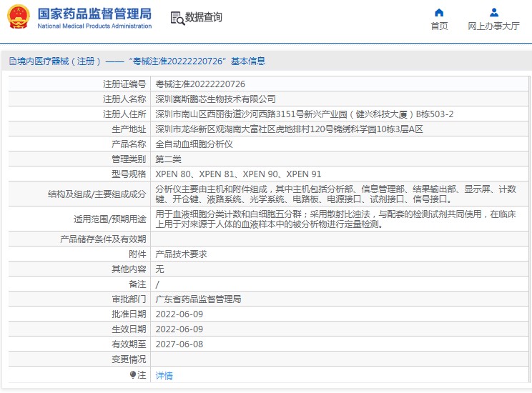Click the National Medical Products Administration subtitle

pyautogui.click(x=94, y=26)
